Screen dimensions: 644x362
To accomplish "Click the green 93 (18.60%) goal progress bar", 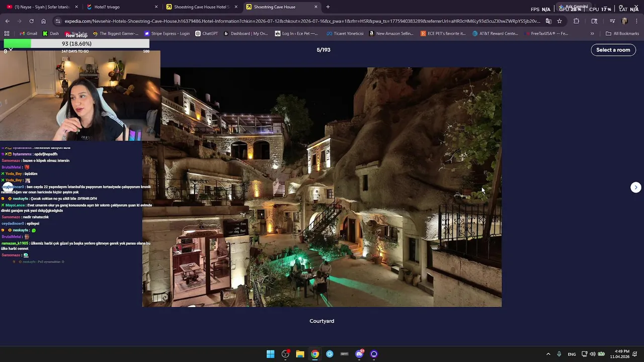I will [76, 44].
